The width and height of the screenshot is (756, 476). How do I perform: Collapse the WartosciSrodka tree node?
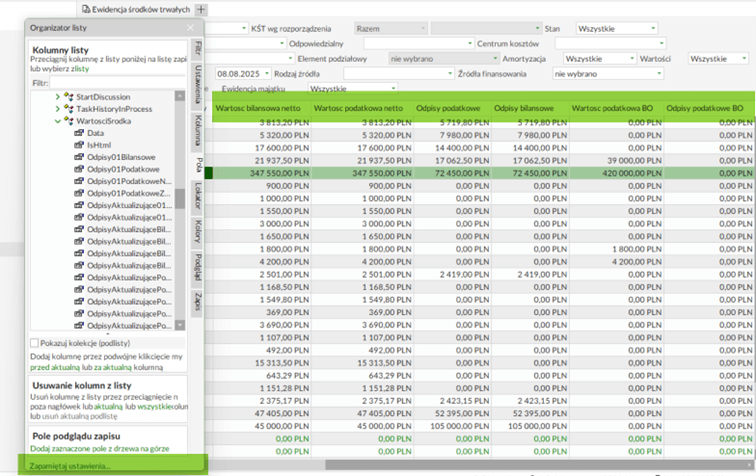click(x=57, y=121)
